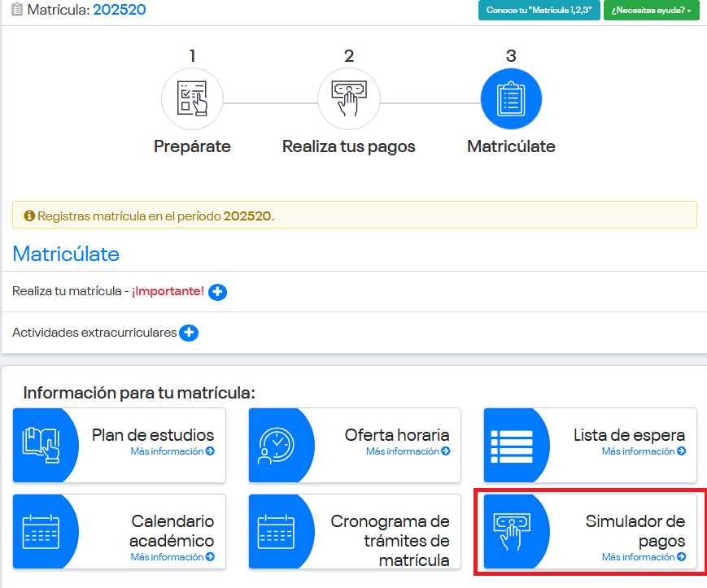707x588 pixels.
Task: Click the Conoce tu "Matrícula 1,2,3" button
Action: coord(539,11)
